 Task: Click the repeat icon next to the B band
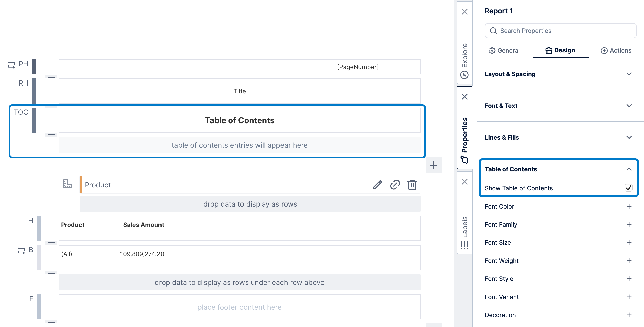21,250
